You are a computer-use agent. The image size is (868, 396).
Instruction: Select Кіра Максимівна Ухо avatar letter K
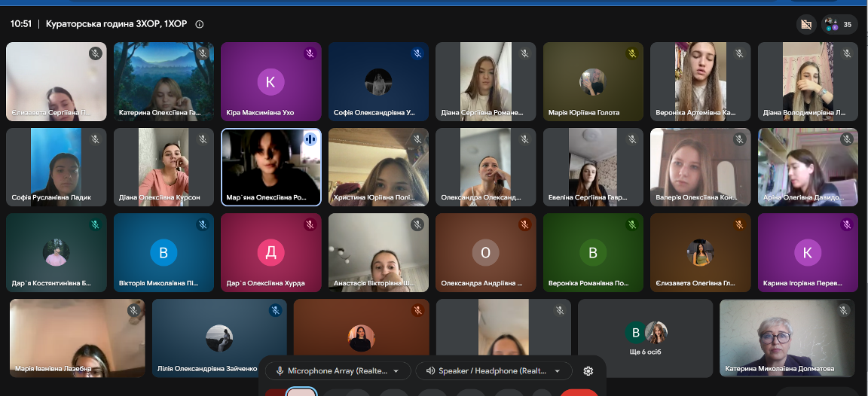pos(270,82)
